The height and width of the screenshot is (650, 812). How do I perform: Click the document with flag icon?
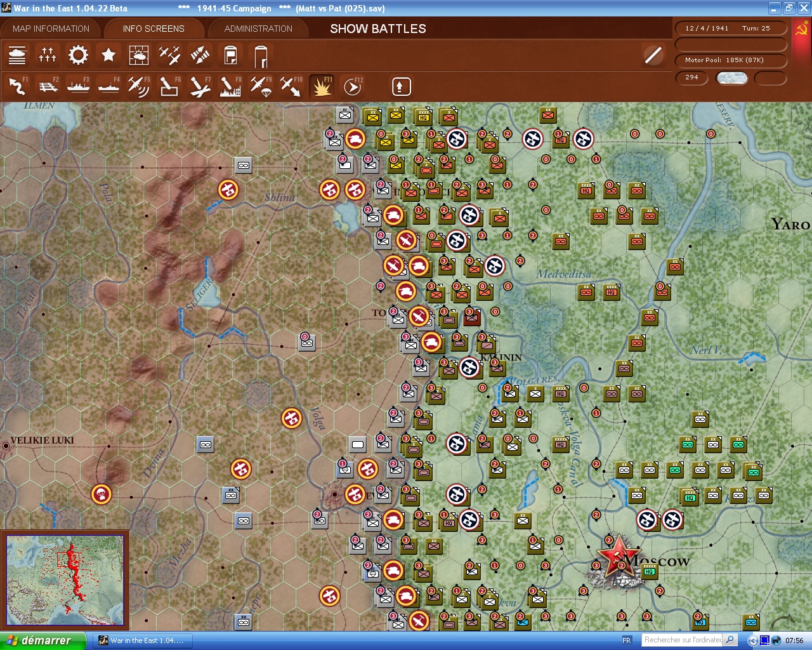point(230,56)
